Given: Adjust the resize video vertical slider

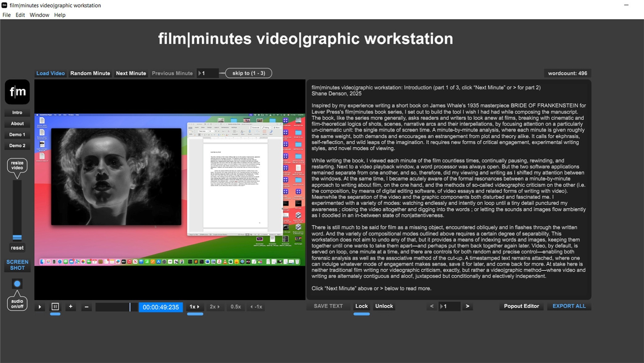Looking at the screenshot, I should (17, 211).
